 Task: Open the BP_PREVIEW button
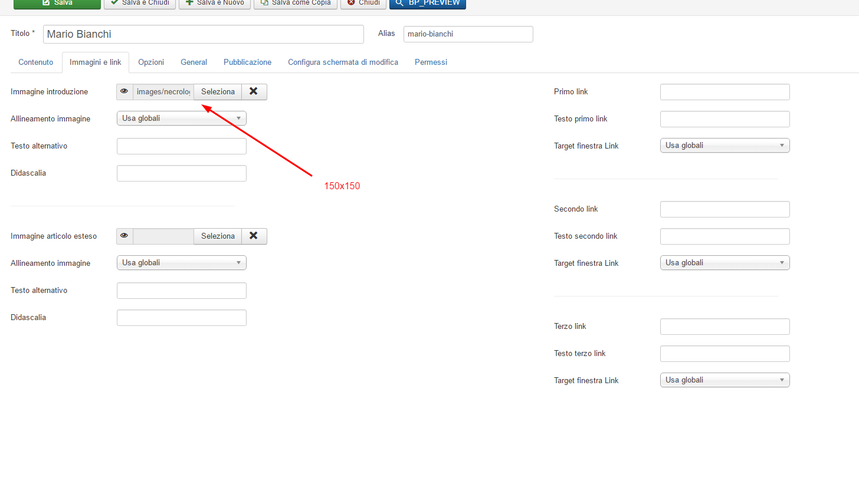point(428,3)
